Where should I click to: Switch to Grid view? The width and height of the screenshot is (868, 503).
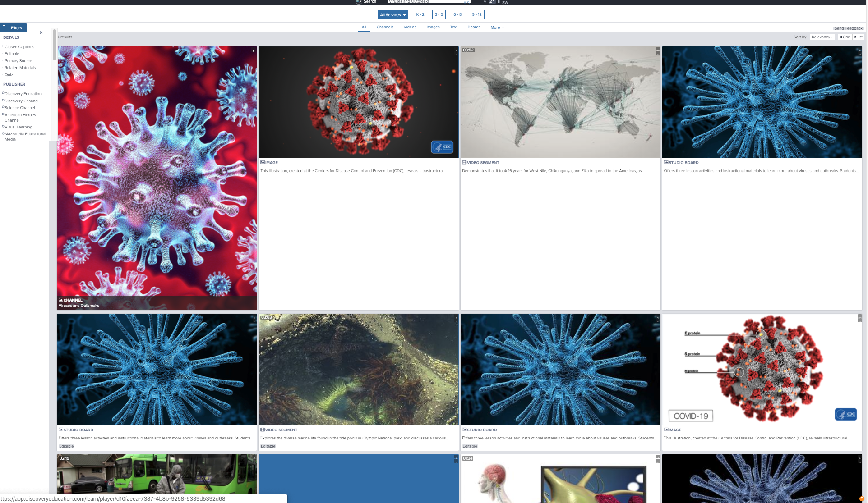pos(845,37)
